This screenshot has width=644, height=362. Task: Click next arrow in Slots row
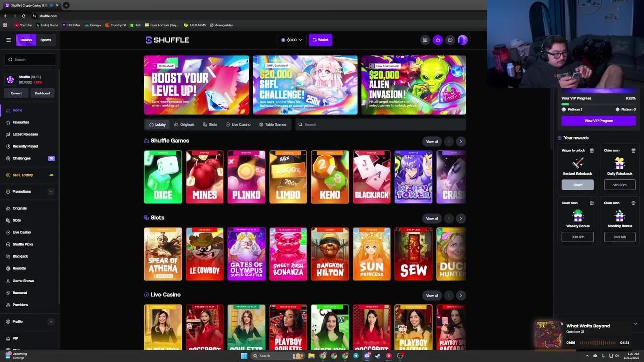[x=461, y=219]
